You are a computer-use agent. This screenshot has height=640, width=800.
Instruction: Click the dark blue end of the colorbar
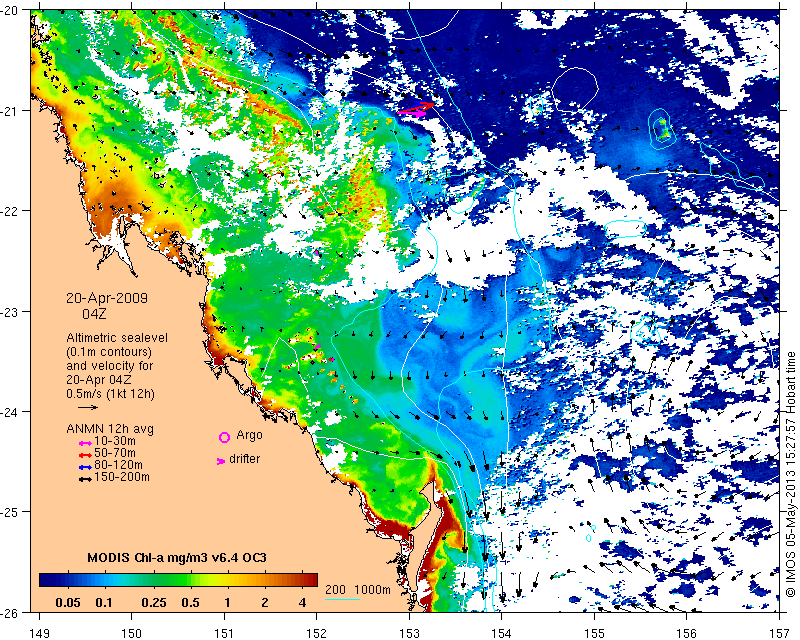pos(46,580)
